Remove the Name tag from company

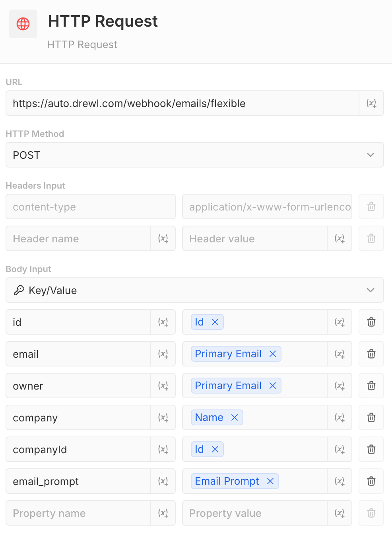click(235, 417)
